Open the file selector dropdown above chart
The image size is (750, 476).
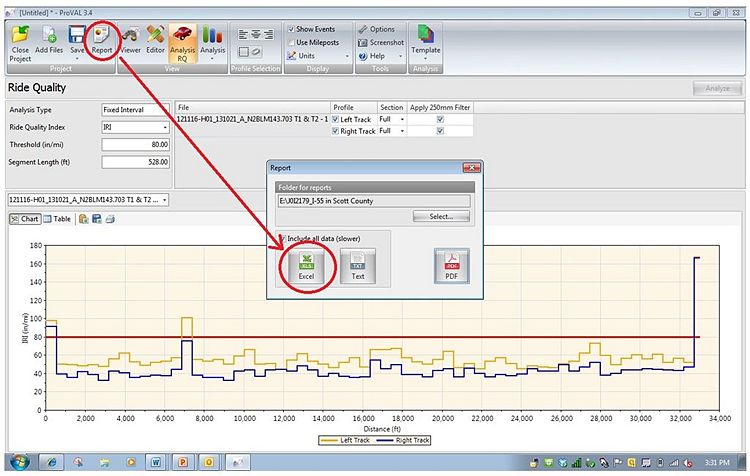pos(88,199)
